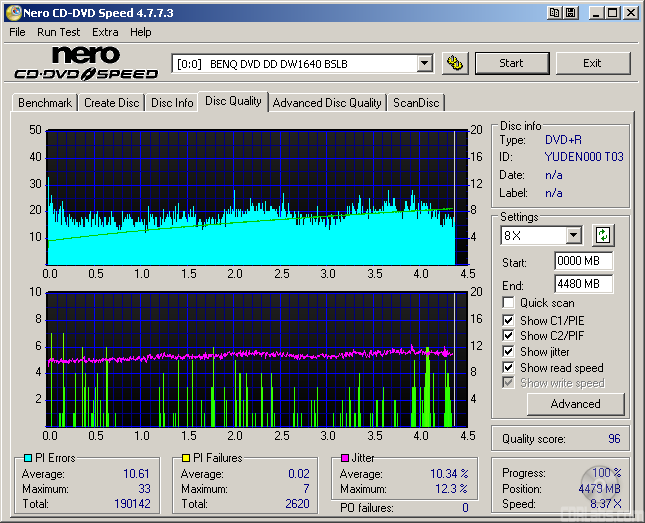Click the magenta Jitter color box

344,458
